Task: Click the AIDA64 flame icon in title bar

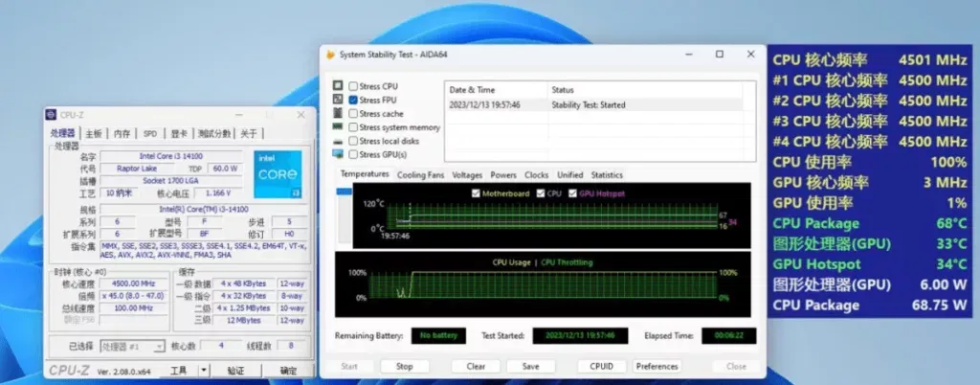Action: coord(330,55)
